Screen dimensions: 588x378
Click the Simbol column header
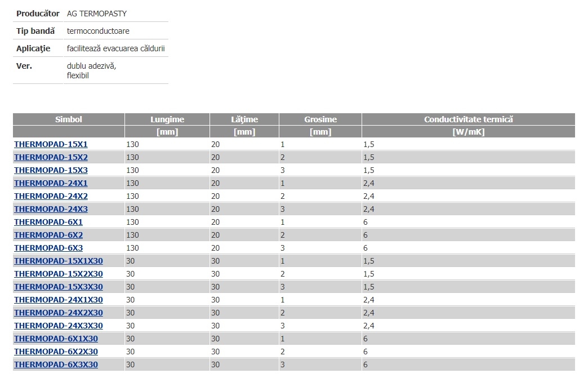69,119
